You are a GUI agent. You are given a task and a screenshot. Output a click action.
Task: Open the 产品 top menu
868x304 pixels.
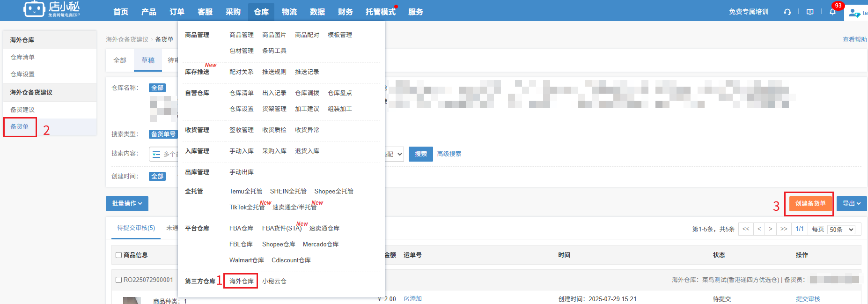point(149,12)
